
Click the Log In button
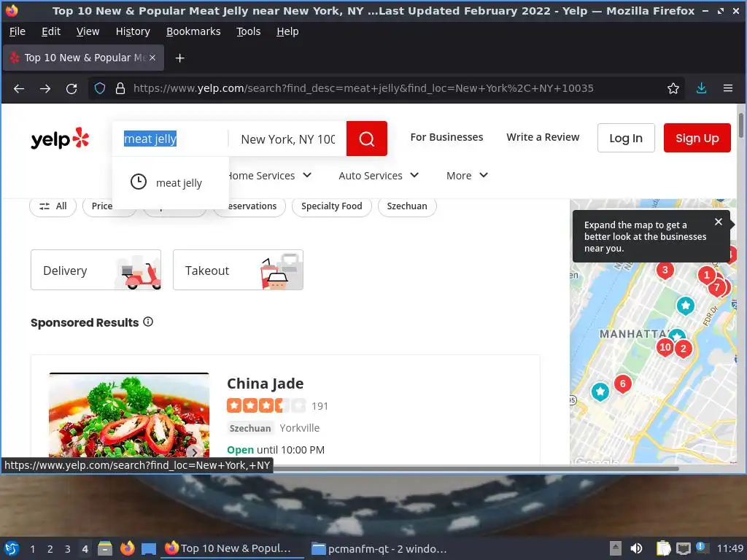point(626,138)
